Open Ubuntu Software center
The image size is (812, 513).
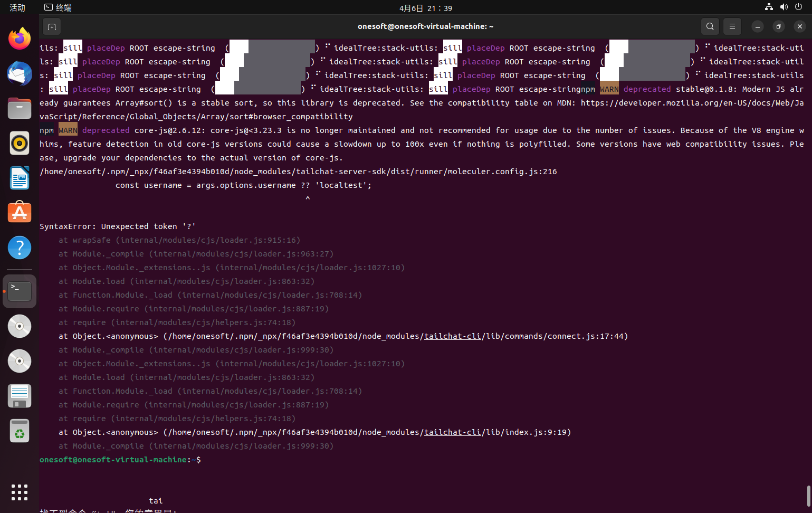click(19, 212)
